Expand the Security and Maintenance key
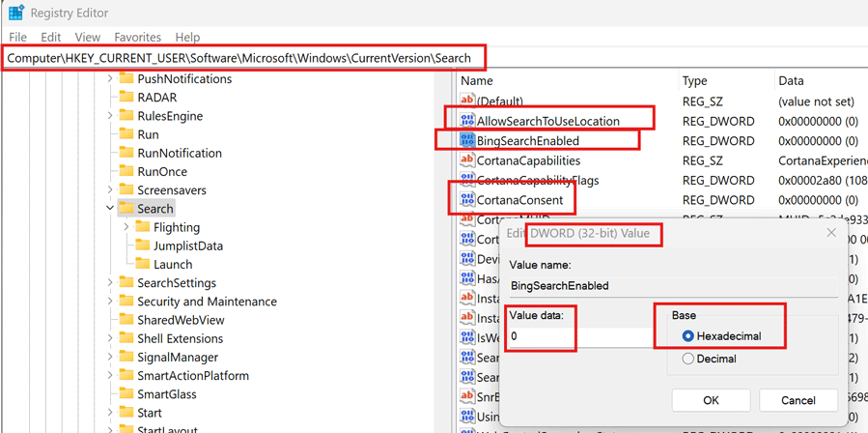Viewport: 868px width, 433px height. tap(110, 302)
